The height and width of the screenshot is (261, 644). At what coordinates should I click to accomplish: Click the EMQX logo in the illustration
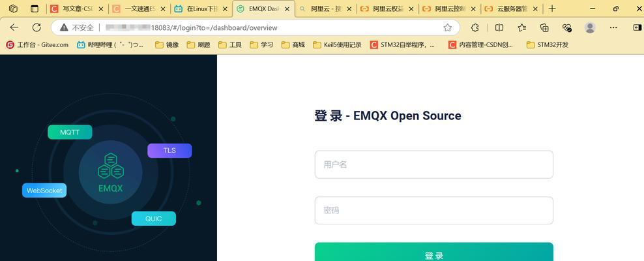(110, 173)
